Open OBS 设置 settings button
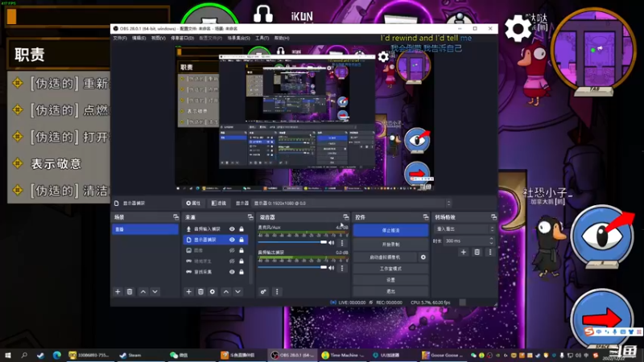This screenshot has height=362, width=644. tap(390, 280)
